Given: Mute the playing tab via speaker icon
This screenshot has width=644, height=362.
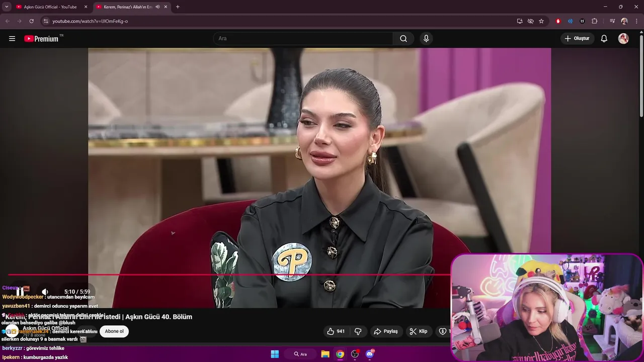Looking at the screenshot, I should (x=157, y=7).
